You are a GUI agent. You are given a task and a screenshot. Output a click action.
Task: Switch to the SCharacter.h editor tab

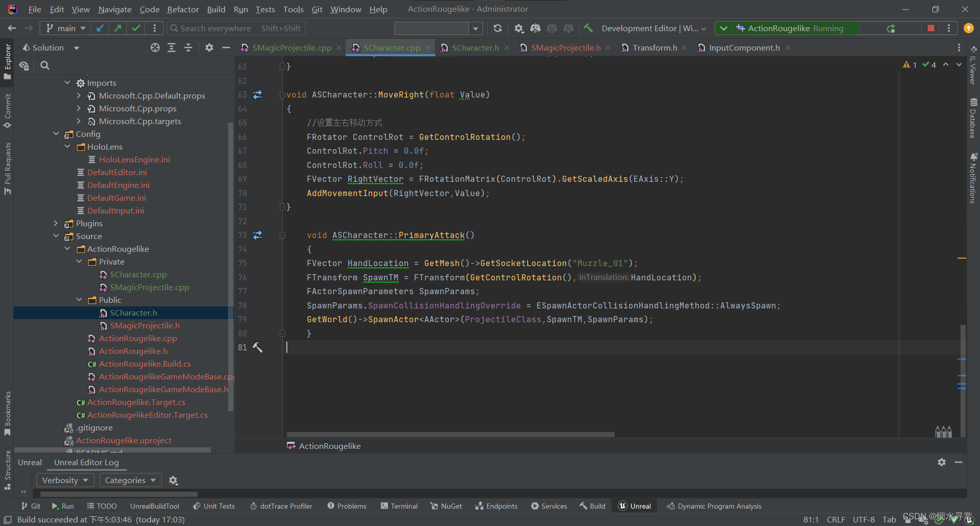[x=475, y=47]
